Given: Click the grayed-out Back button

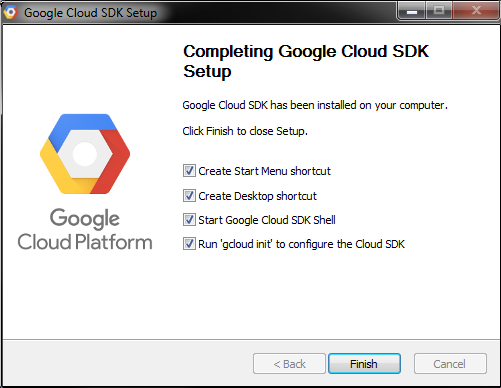Looking at the screenshot, I should [289, 364].
